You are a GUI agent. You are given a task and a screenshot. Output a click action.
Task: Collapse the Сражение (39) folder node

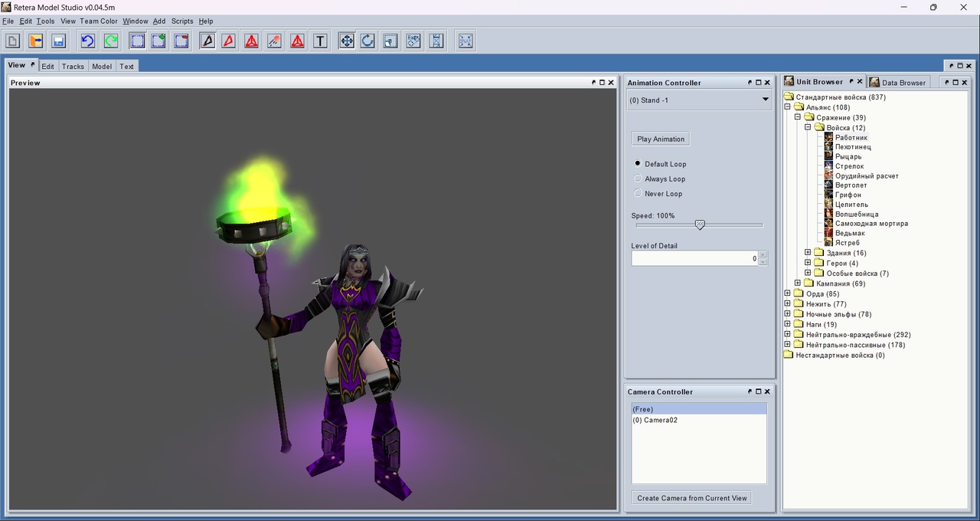click(x=798, y=117)
